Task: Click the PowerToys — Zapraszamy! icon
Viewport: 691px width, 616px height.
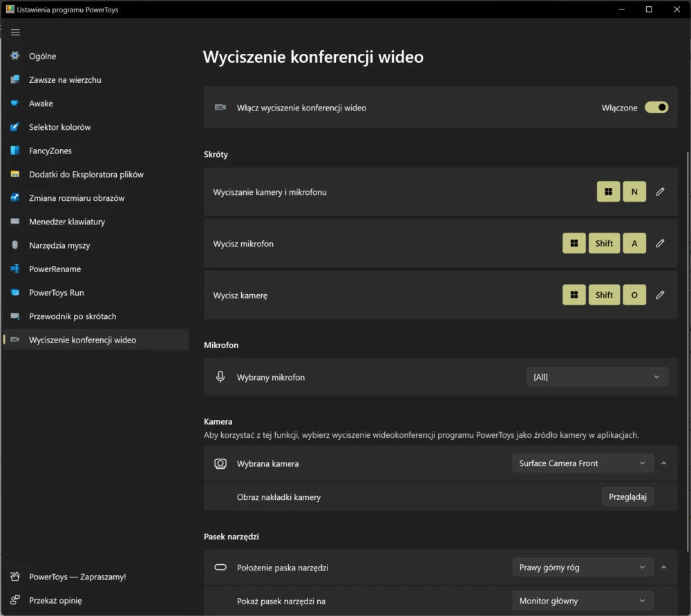Action: [15, 577]
